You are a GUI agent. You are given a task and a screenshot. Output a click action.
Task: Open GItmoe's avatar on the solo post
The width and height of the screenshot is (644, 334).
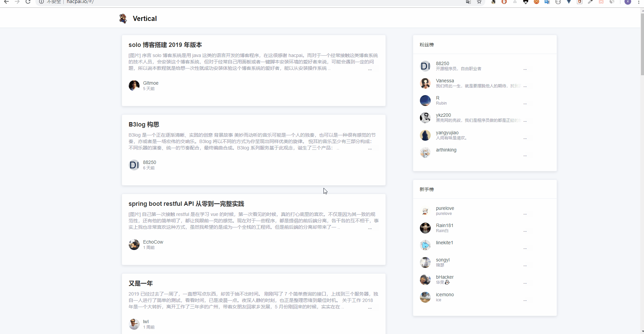point(134,86)
